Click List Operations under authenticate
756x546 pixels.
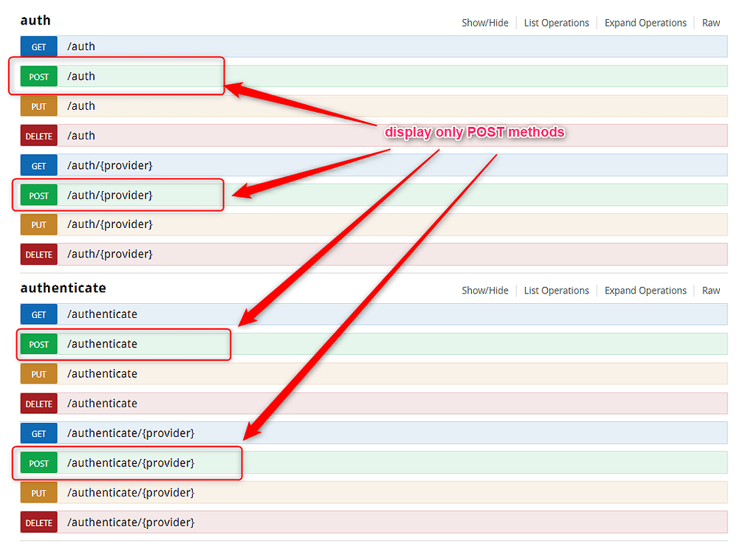556,290
